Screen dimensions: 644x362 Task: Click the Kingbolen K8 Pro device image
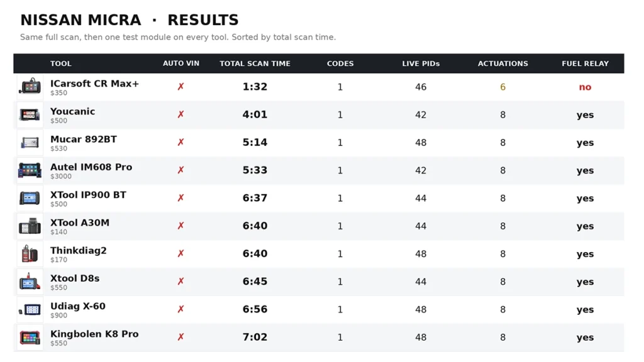(30, 337)
